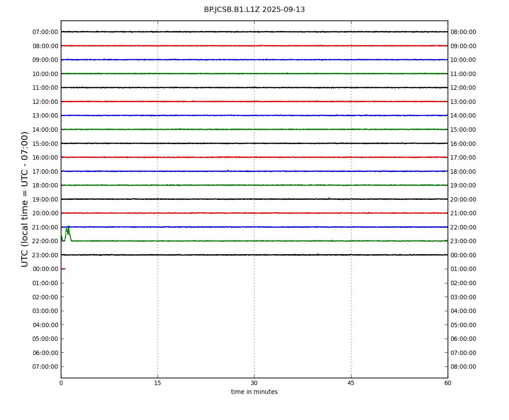The image size is (509, 420).
Task: Click the right axis label 12:00:00
Action: 463,88
